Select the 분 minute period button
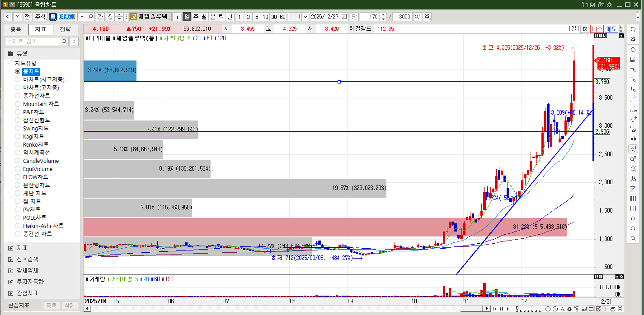The width and height of the screenshot is (644, 315). [x=213, y=17]
